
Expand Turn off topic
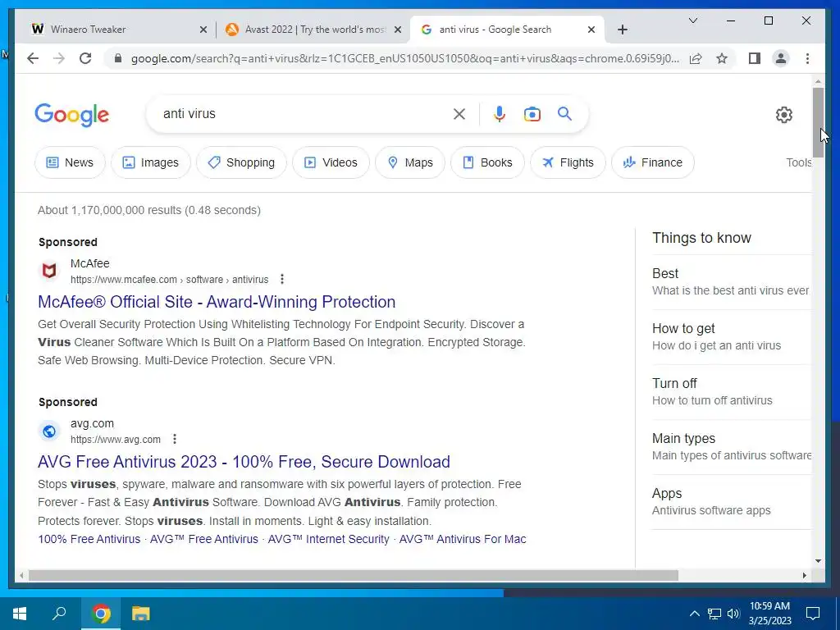click(731, 391)
